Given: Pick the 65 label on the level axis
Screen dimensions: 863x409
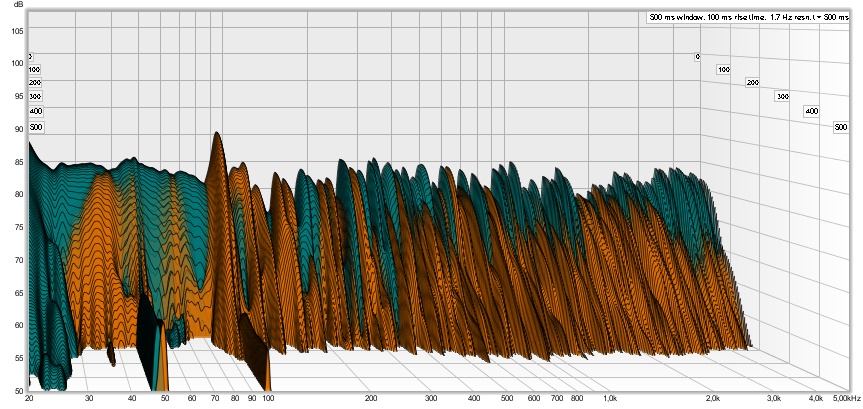Looking at the screenshot, I should (19, 292).
